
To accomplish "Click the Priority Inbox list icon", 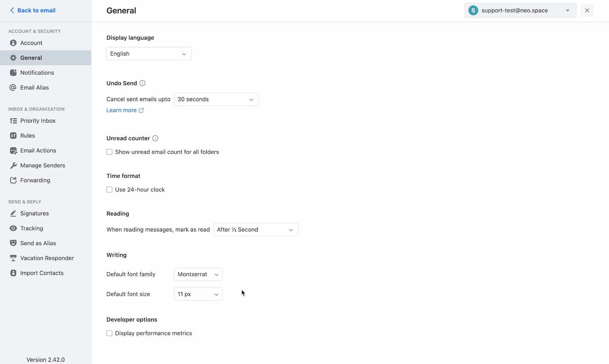I will 13,121.
